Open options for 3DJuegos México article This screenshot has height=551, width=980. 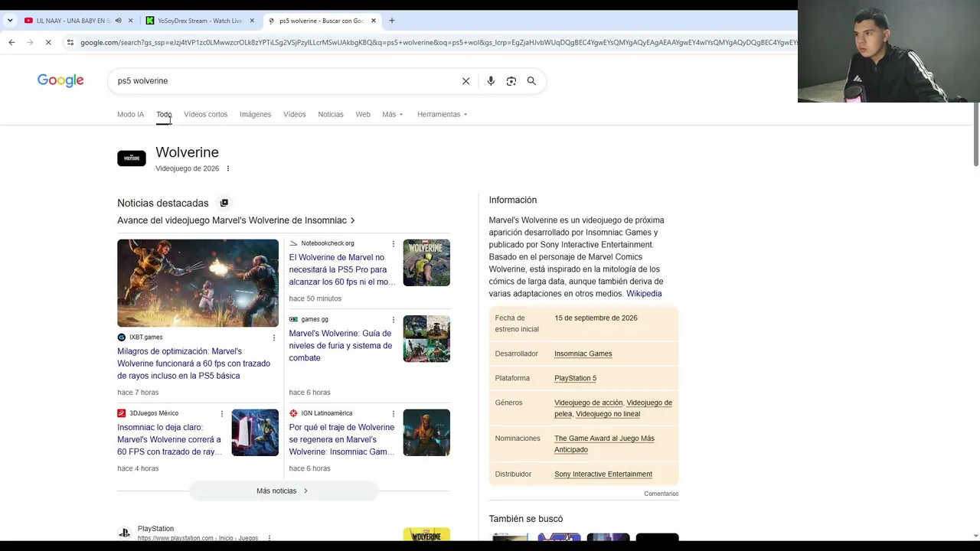[222, 414]
